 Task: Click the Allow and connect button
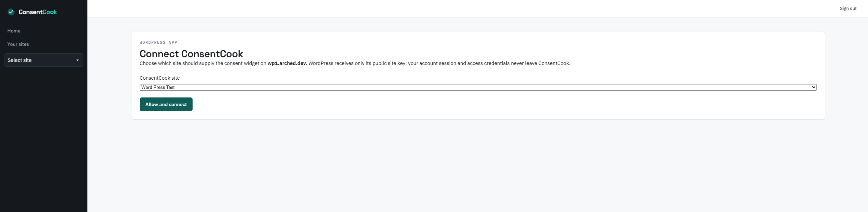(x=166, y=104)
